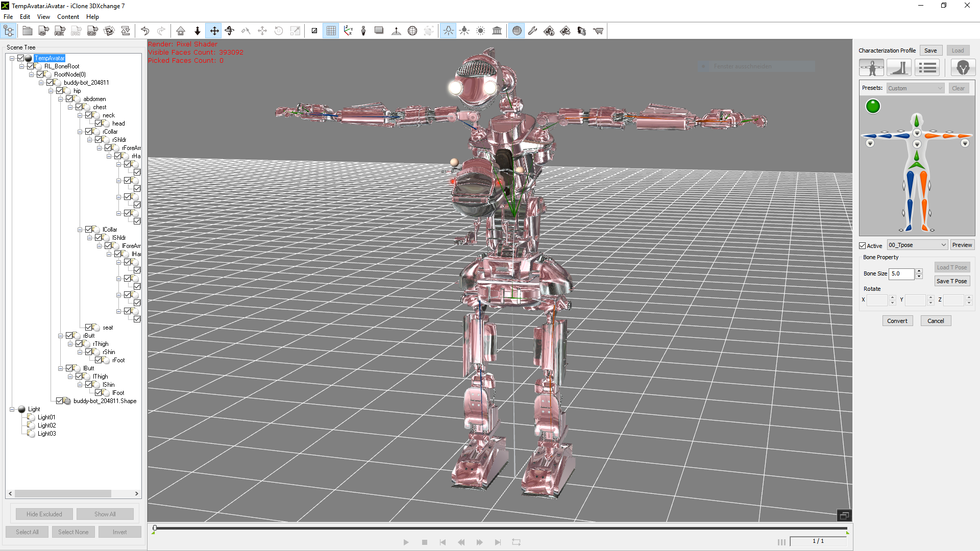Uncheck the hip node checkbox
Viewport: 980px width, 551px height.
pyautogui.click(x=60, y=91)
